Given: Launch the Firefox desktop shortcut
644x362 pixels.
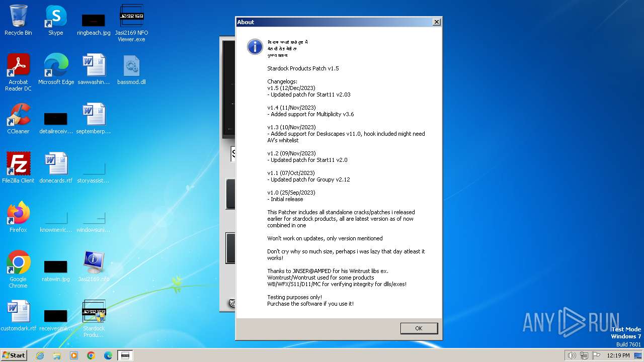Looking at the screenshot, I should tap(18, 217).
